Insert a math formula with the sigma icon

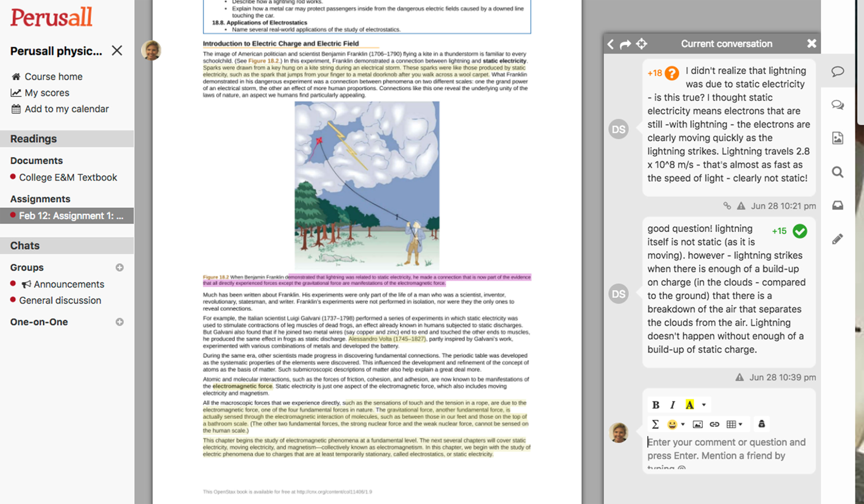click(x=656, y=424)
